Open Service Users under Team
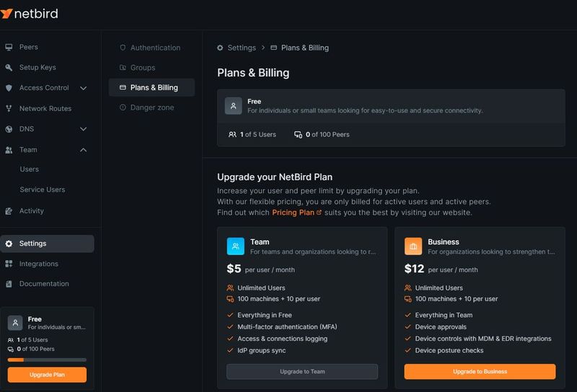 43,190
